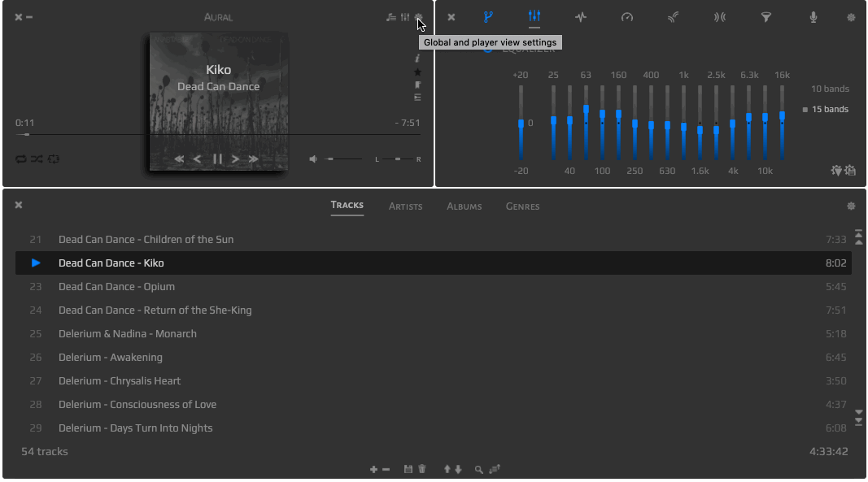Toggle the playlist window icon in player
Viewport: 868px width, 482px height.
pos(390,17)
